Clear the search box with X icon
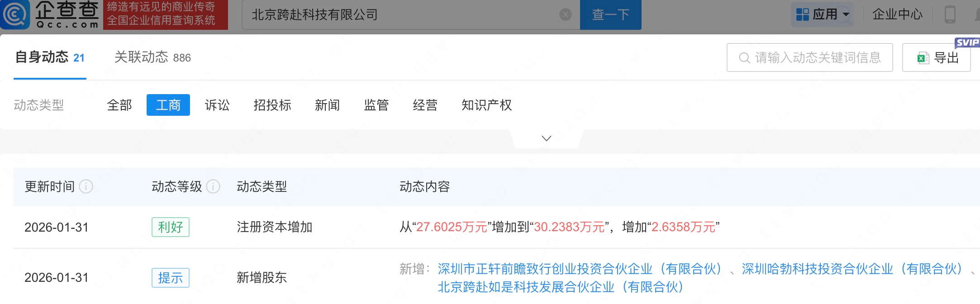This screenshot has height=304, width=980. (565, 15)
